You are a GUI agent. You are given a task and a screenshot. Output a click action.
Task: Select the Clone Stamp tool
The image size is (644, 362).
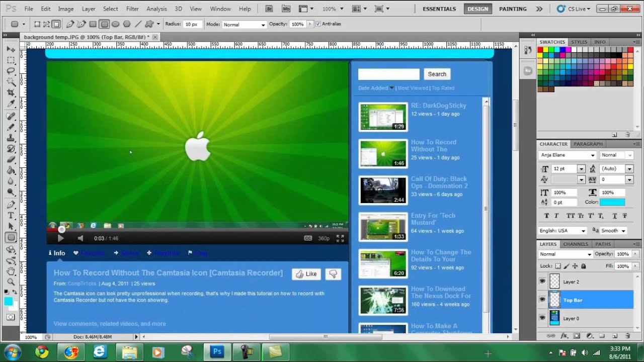click(x=11, y=138)
